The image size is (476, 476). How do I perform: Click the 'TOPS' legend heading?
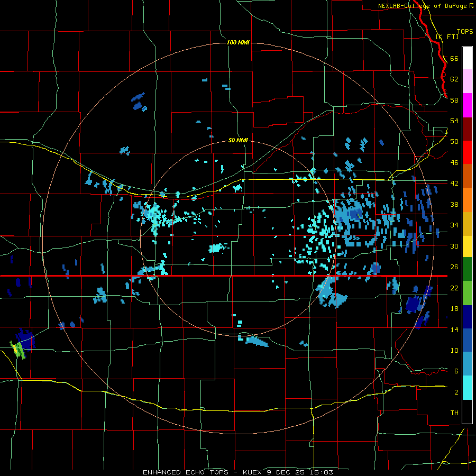(465, 31)
